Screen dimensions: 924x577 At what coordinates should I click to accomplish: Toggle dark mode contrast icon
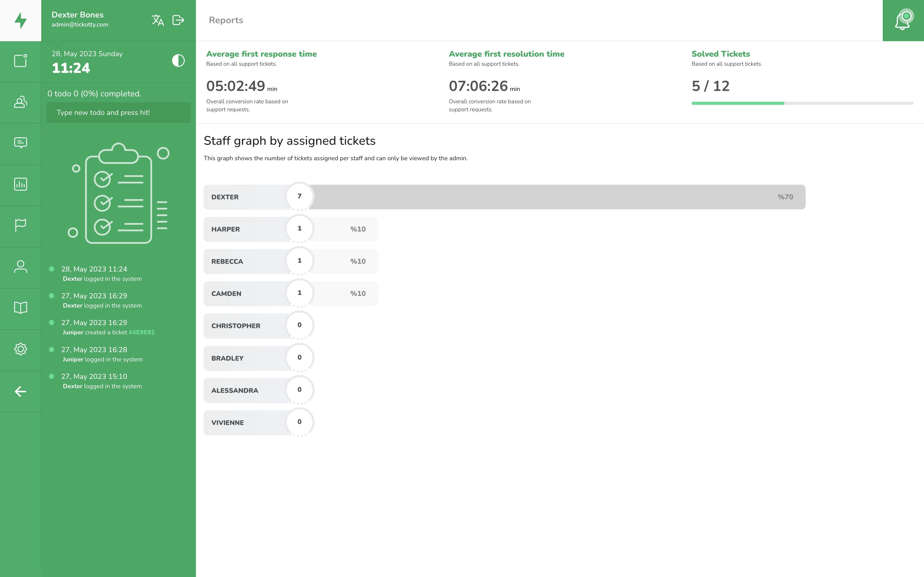pos(178,61)
